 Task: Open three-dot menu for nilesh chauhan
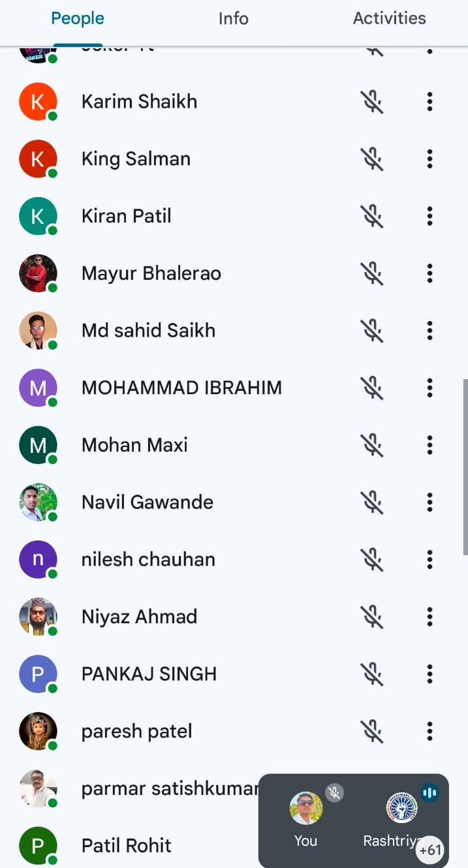pos(429,559)
